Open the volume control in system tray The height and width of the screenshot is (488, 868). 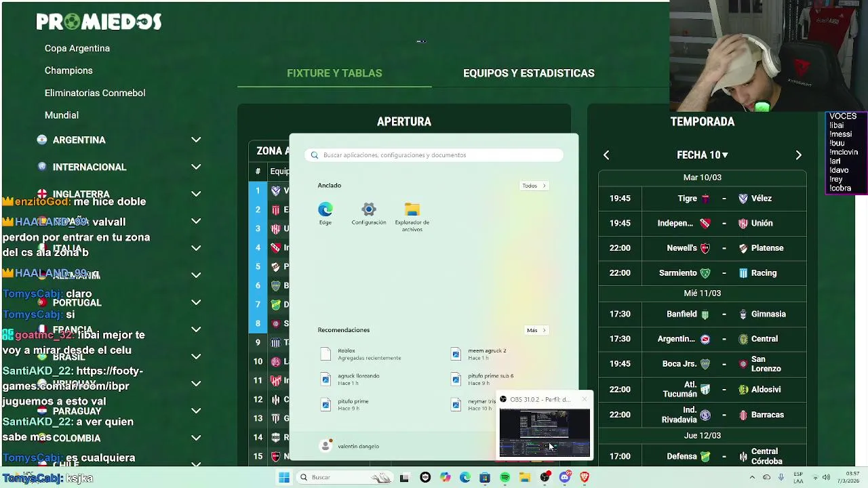coord(826,477)
